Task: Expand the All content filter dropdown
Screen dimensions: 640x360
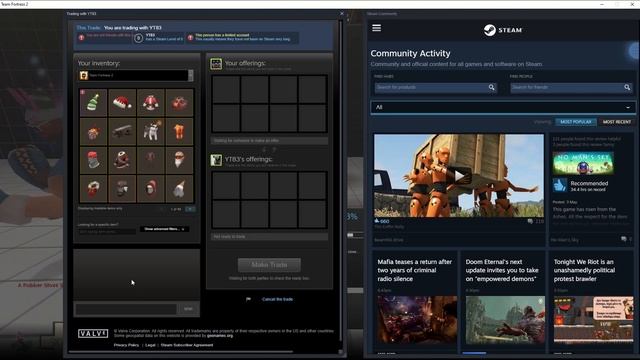Action: 503,107
